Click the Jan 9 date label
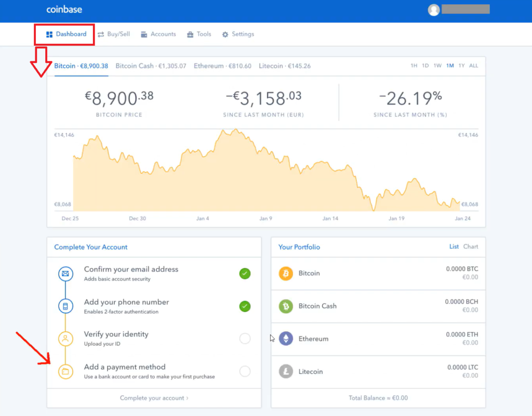The width and height of the screenshot is (532, 416). click(x=265, y=218)
